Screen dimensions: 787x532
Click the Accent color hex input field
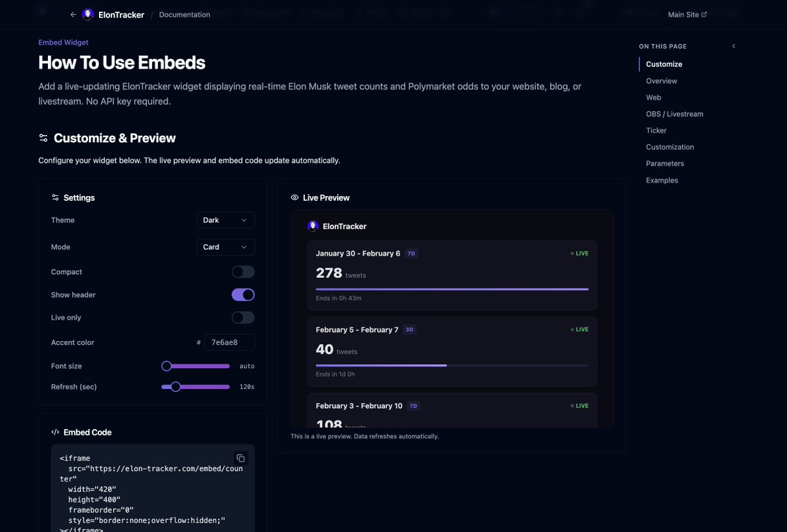pos(230,342)
